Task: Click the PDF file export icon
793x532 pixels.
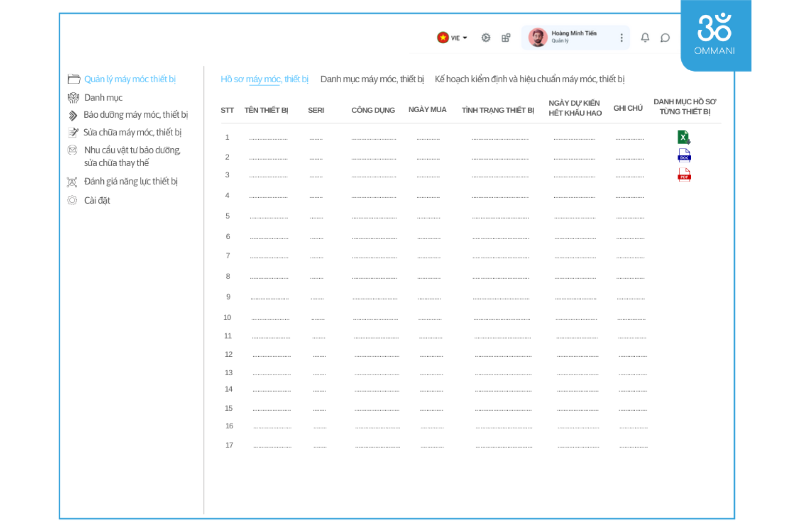Action: point(684,175)
